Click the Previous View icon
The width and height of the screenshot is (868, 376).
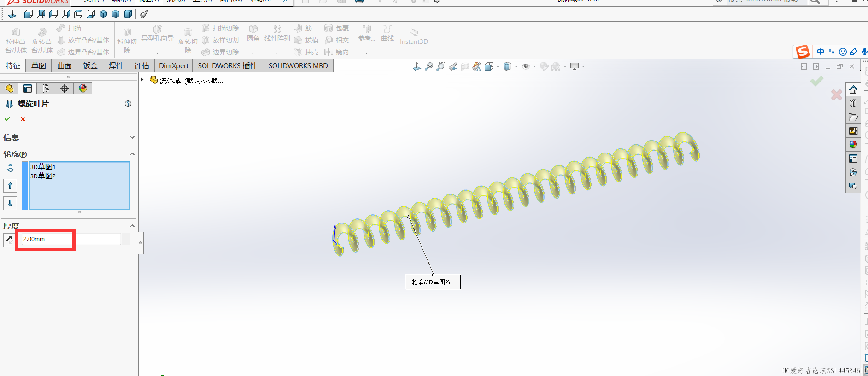(x=453, y=66)
